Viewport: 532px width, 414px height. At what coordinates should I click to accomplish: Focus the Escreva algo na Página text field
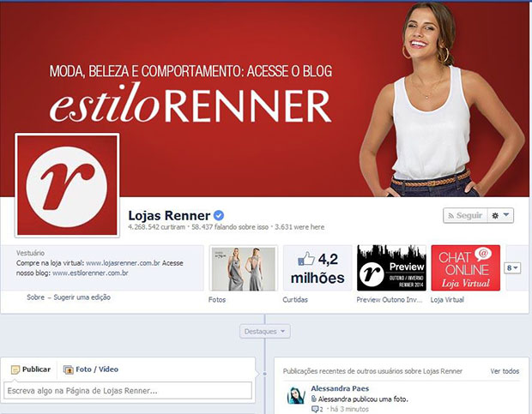128,391
